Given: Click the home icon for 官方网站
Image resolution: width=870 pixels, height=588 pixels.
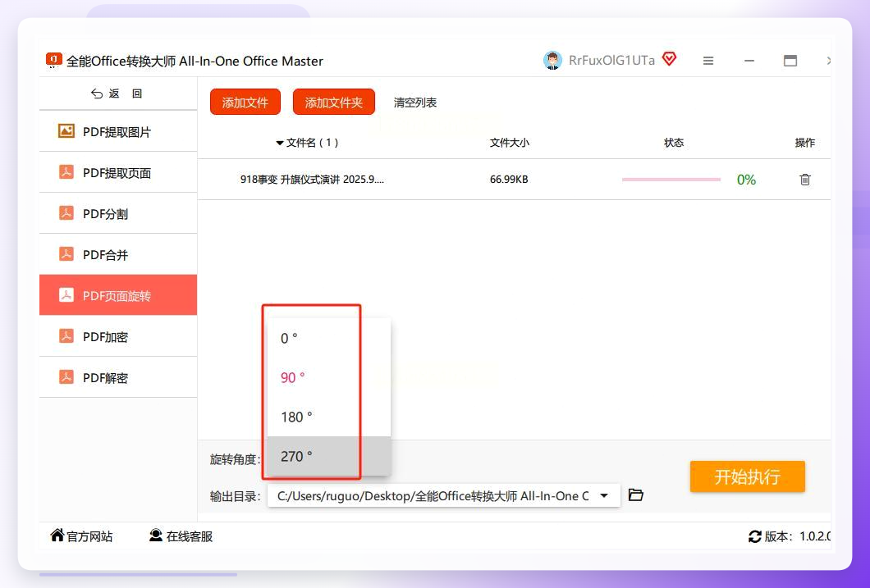Looking at the screenshot, I should pyautogui.click(x=57, y=536).
